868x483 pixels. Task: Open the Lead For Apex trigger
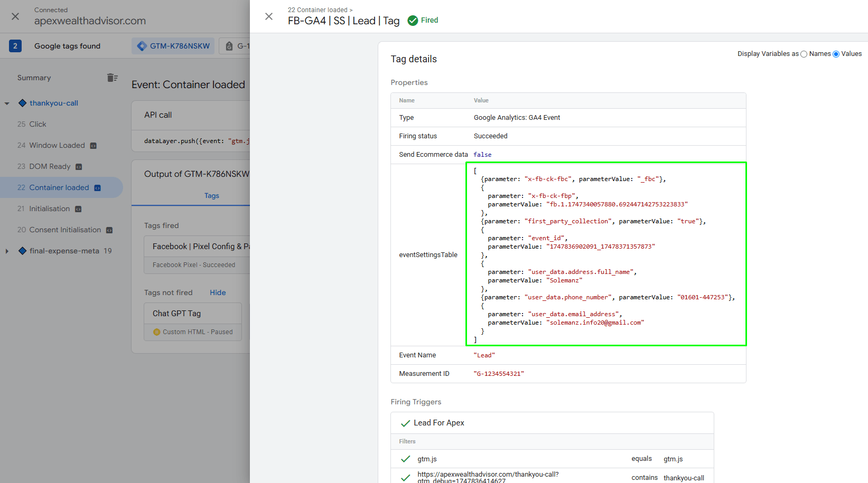point(438,423)
